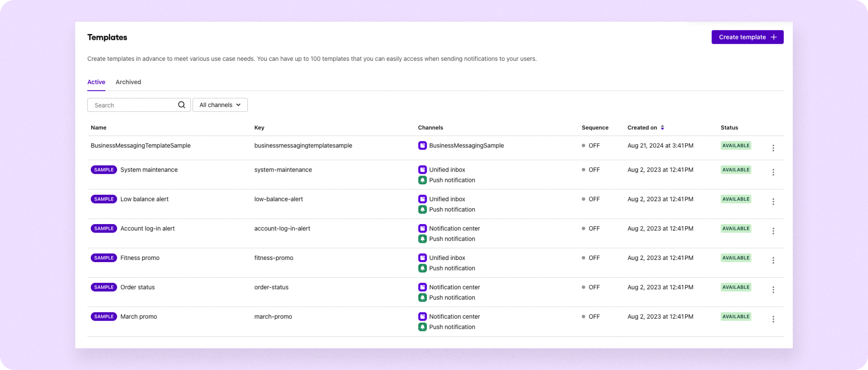Click the Unified inbox icon on System maintenance row
The height and width of the screenshot is (370, 868).
click(422, 169)
